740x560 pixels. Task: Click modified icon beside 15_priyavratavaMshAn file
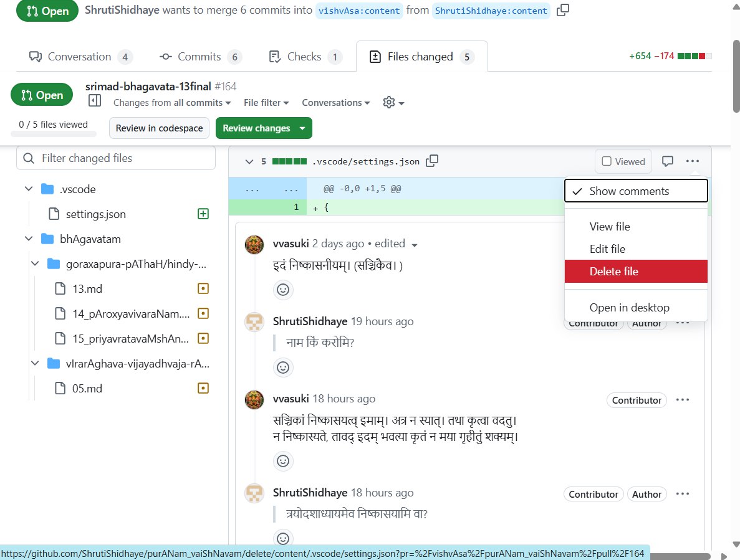click(203, 338)
